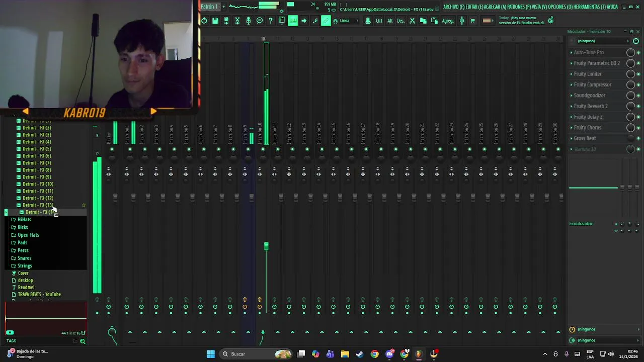This screenshot has width=644, height=362.
Task: Click the scissors cut icon in toolbar
Action: [x=413, y=21]
